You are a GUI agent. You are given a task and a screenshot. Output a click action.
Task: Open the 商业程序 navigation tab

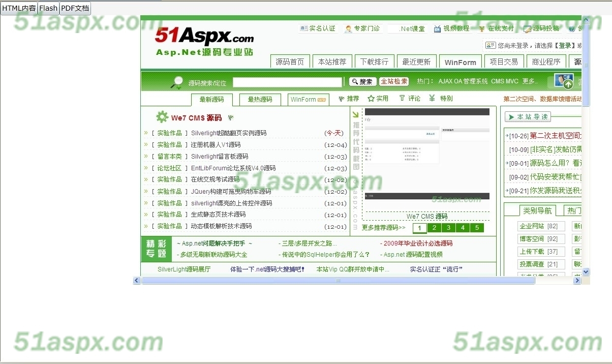coord(546,62)
